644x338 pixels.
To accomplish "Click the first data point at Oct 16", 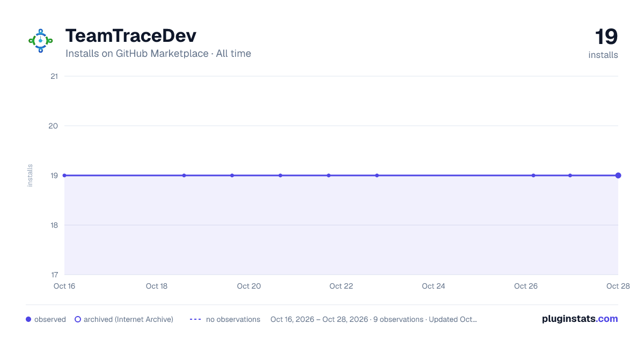I will pyautogui.click(x=64, y=175).
